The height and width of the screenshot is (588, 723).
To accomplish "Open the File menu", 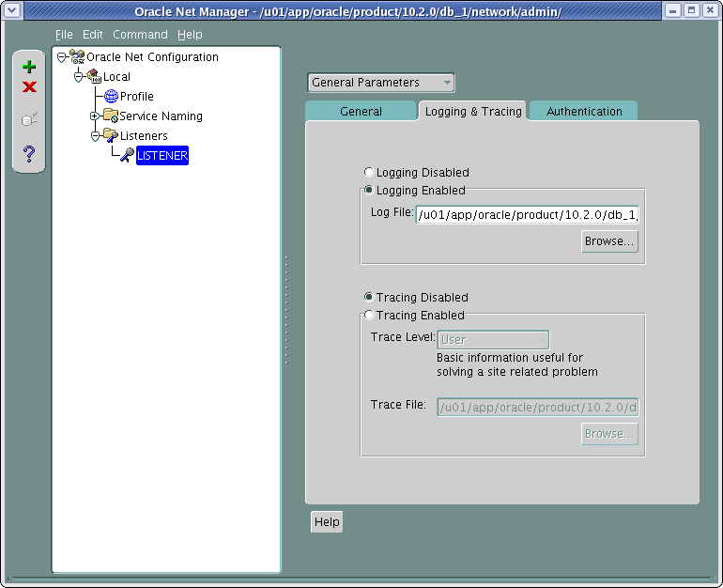I will click(x=64, y=35).
